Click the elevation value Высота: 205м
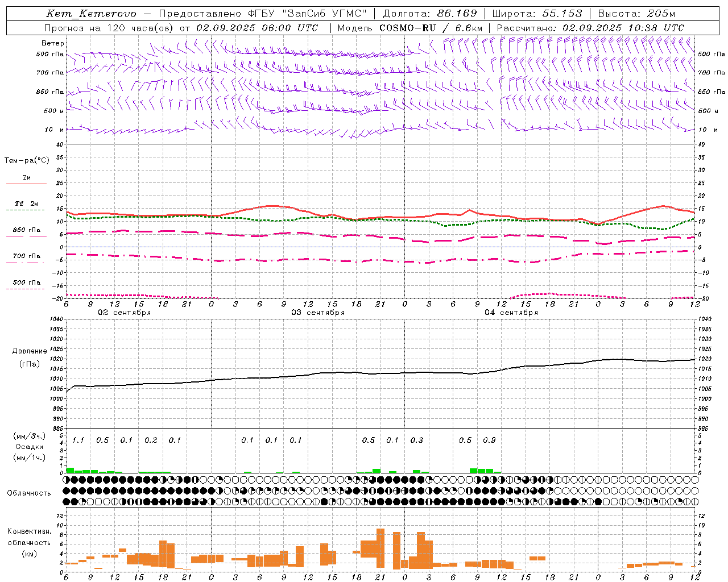The height and width of the screenshot is (582, 728). (636, 14)
